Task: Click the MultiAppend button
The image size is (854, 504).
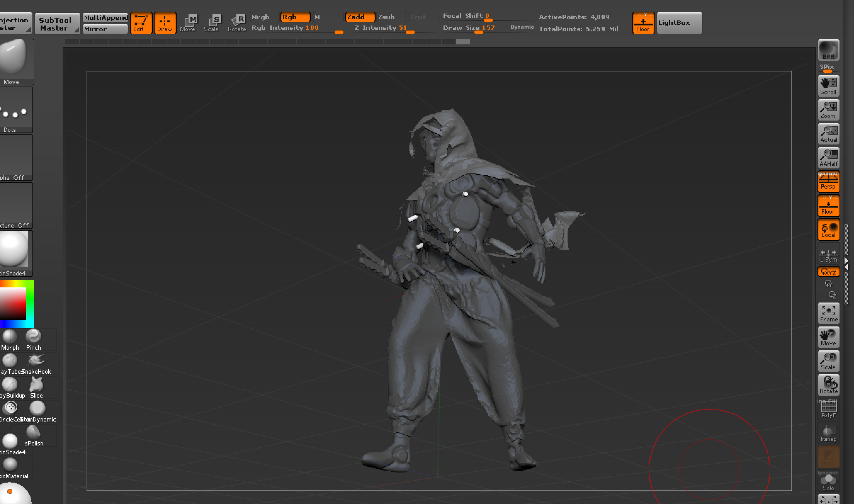Action: pos(105,18)
